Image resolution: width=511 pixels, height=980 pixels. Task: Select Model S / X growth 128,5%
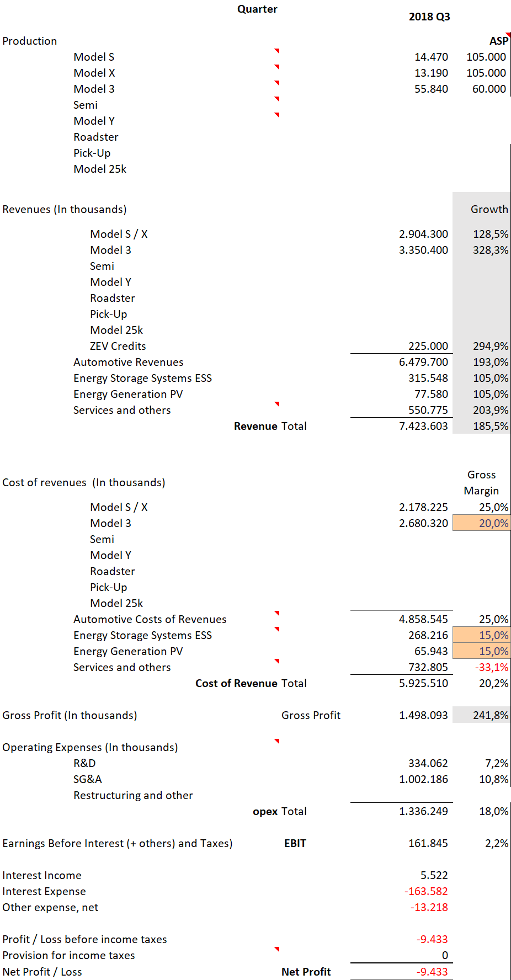click(491, 234)
